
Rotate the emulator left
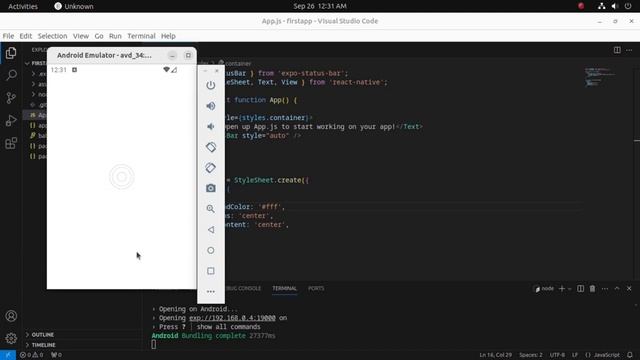tap(211, 147)
